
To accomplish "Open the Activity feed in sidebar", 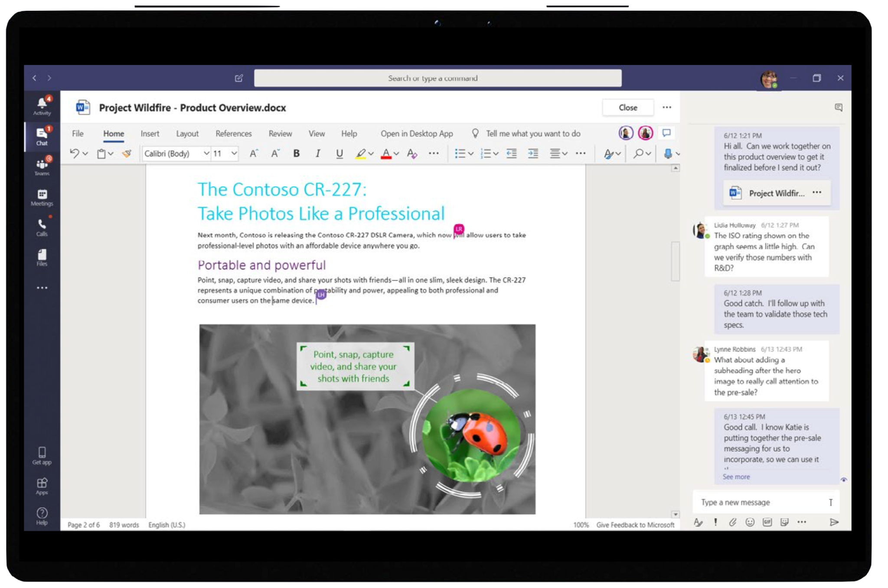I will 42,106.
